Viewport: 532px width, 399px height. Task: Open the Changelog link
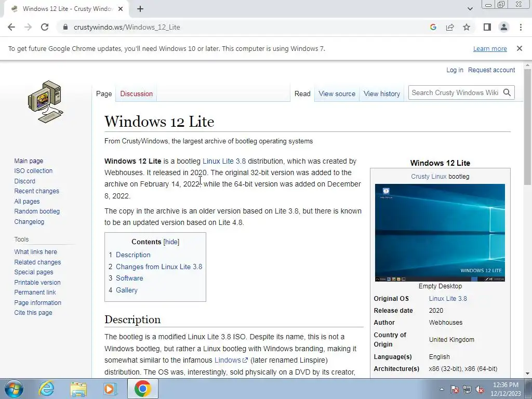[29, 222]
